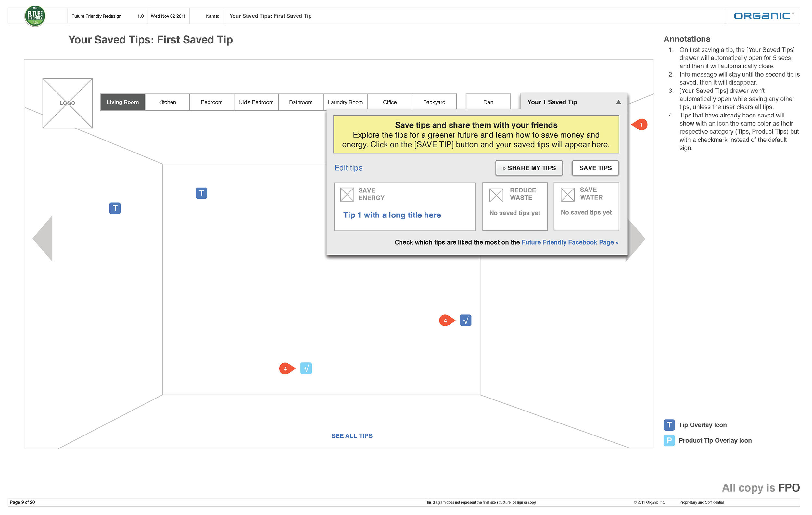Open the Bedroom tab

pyautogui.click(x=212, y=102)
